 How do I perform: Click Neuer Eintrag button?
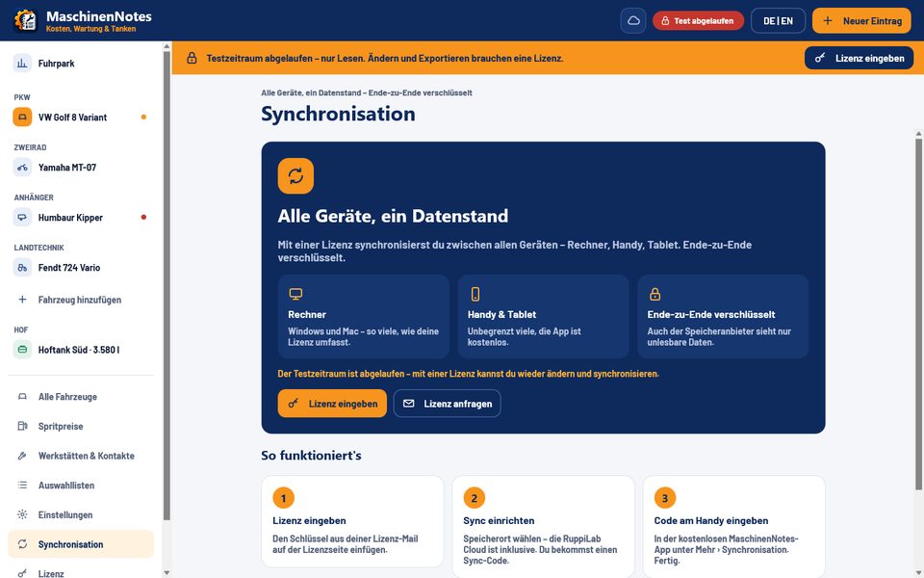[x=861, y=20]
